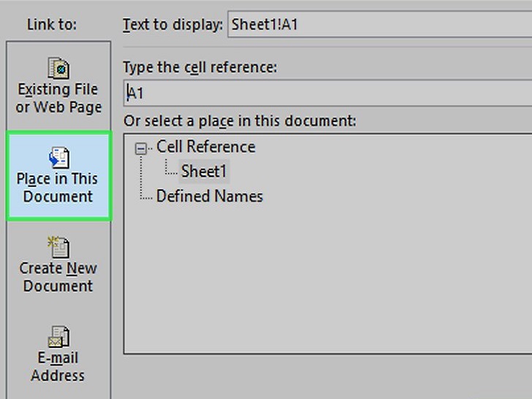The image size is (532, 399).
Task: Choose the Create New Document icon
Action: [x=58, y=247]
